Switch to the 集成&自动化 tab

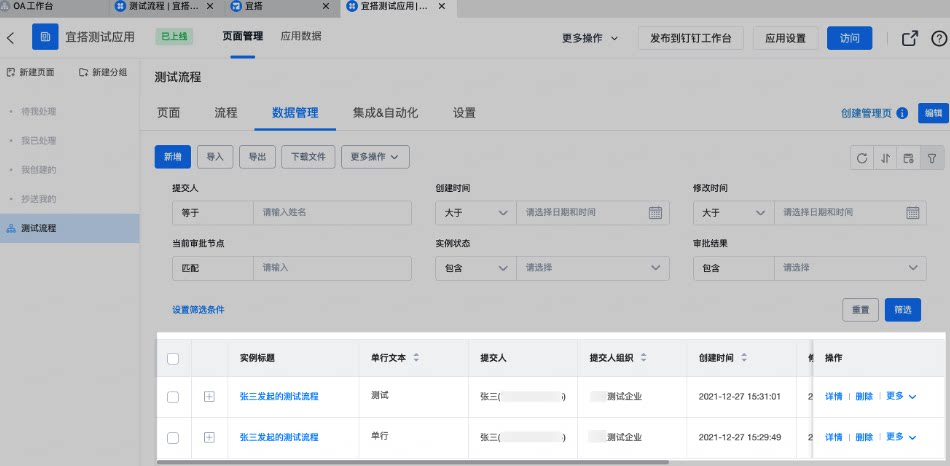(x=385, y=113)
